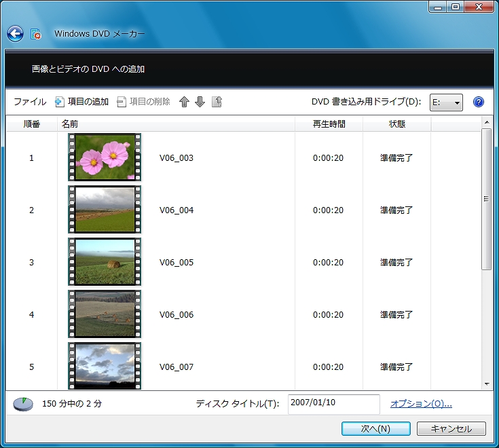
Task: Click the 0:00:20 duration of V06_003
Action: 328,157
